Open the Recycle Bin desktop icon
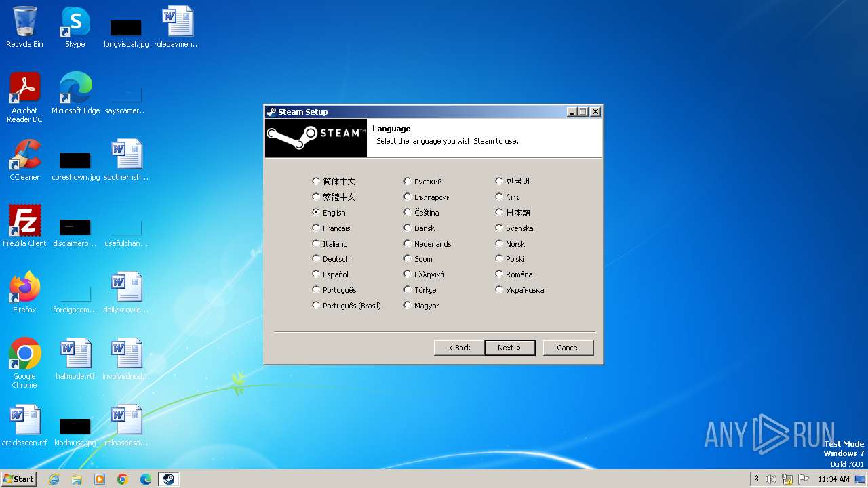868x488 pixels. tap(24, 27)
